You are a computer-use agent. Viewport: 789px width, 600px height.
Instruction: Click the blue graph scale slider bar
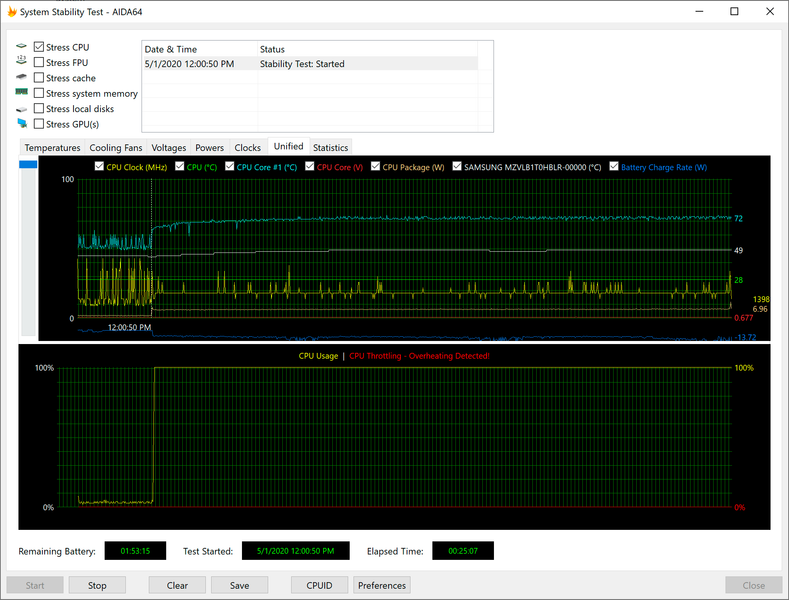[x=28, y=165]
